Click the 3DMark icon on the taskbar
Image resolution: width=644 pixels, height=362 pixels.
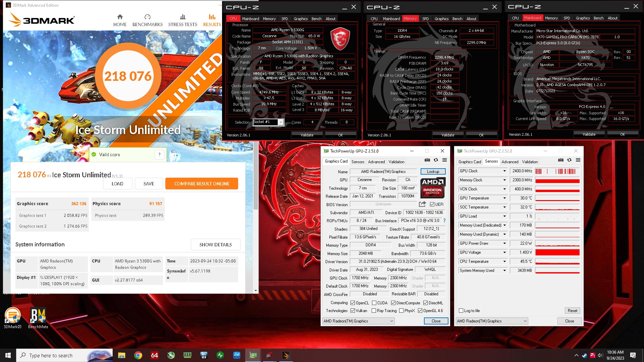[x=286, y=355]
